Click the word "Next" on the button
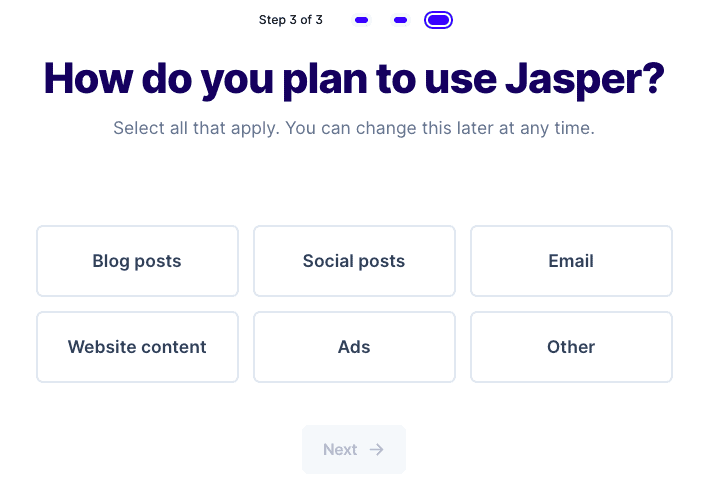The image size is (713, 481). [340, 450]
